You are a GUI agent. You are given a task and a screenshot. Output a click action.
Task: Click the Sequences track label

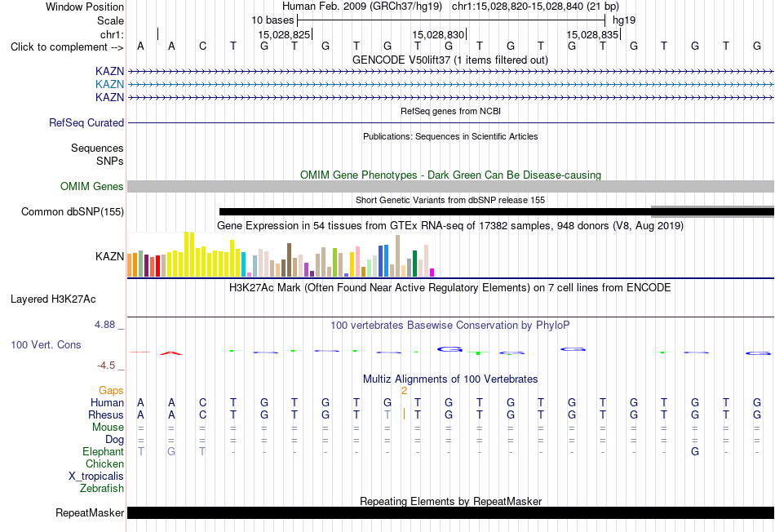tap(97, 148)
